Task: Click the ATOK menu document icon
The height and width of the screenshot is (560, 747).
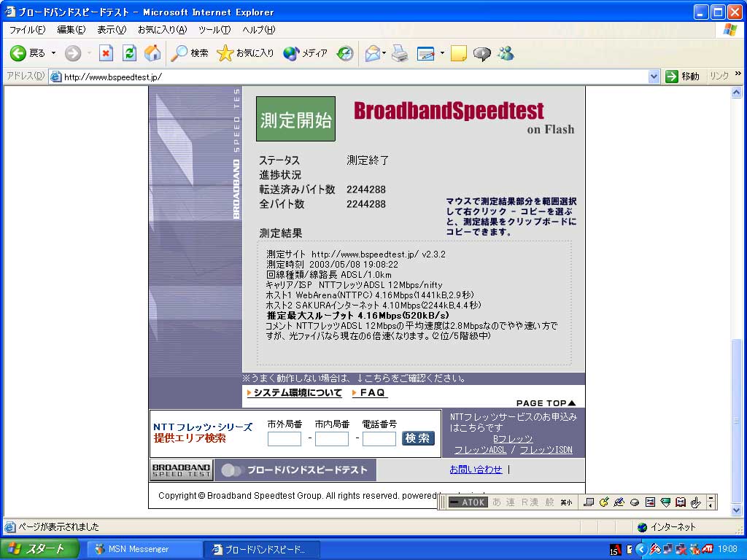Action: tap(589, 502)
